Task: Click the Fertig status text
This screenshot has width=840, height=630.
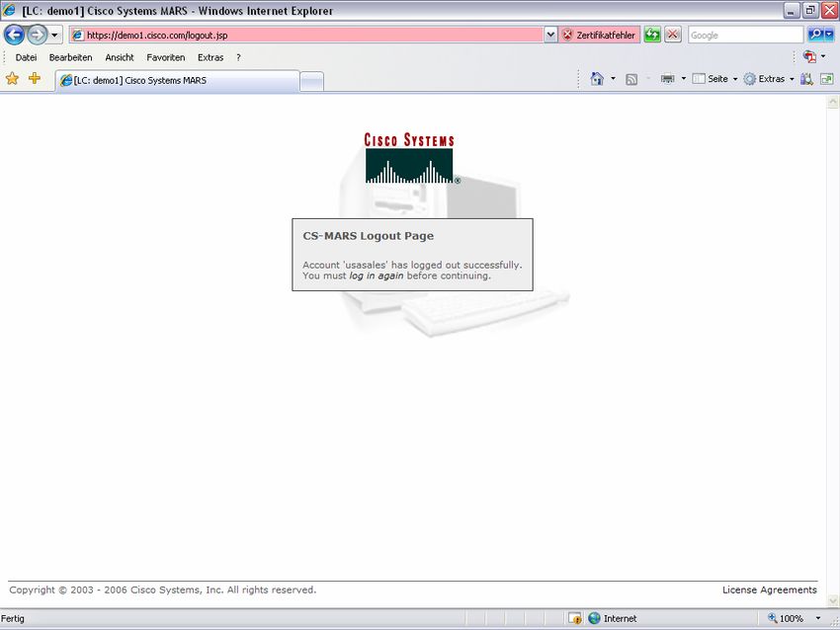Action: (x=13, y=619)
